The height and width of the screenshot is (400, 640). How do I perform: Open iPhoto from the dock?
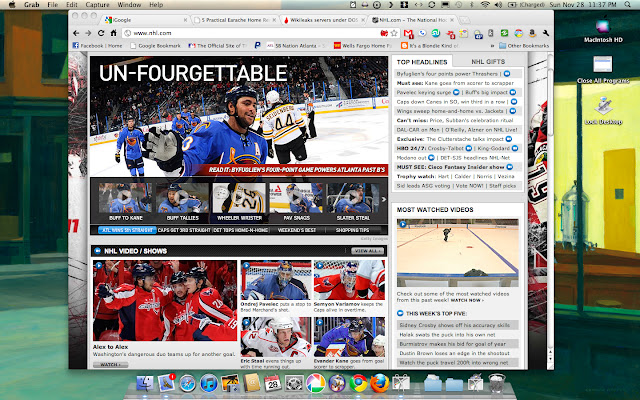[230, 384]
